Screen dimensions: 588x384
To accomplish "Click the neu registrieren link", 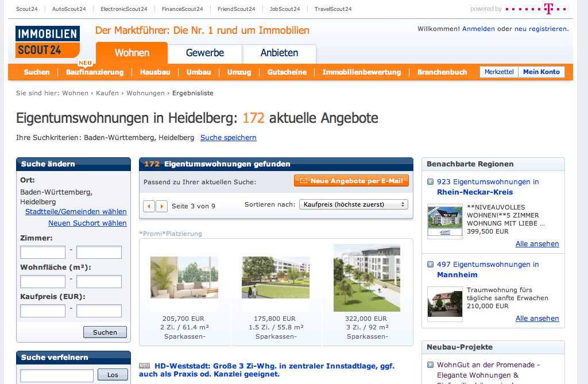I will (x=540, y=29).
